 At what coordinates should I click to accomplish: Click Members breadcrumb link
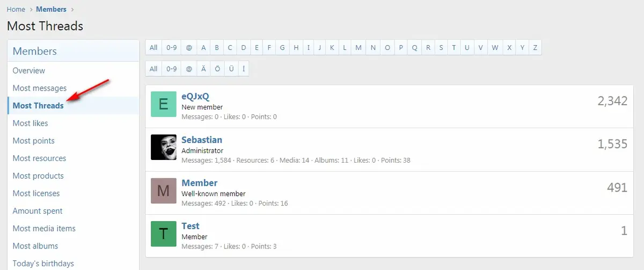coord(51,9)
